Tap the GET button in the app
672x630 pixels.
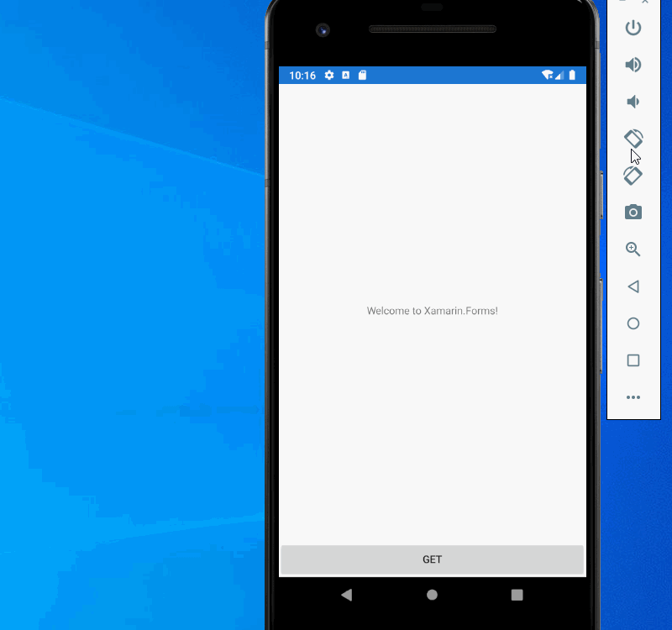pos(432,559)
